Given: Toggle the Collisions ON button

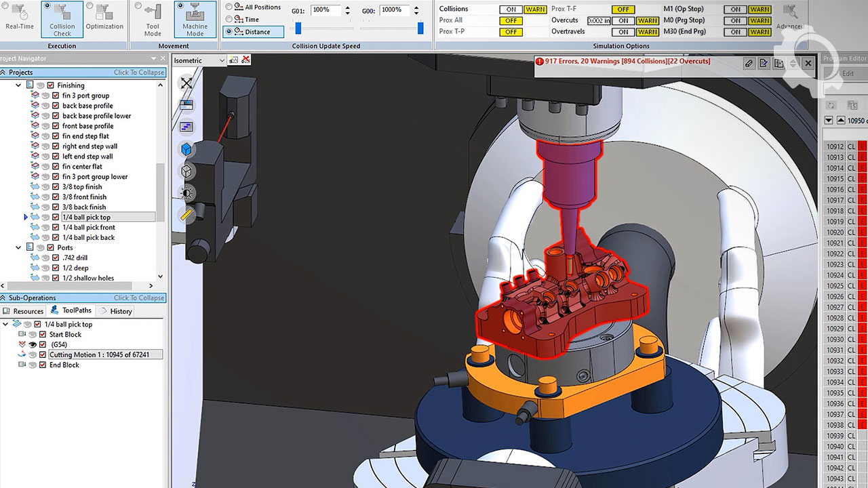Looking at the screenshot, I should pyautogui.click(x=511, y=9).
